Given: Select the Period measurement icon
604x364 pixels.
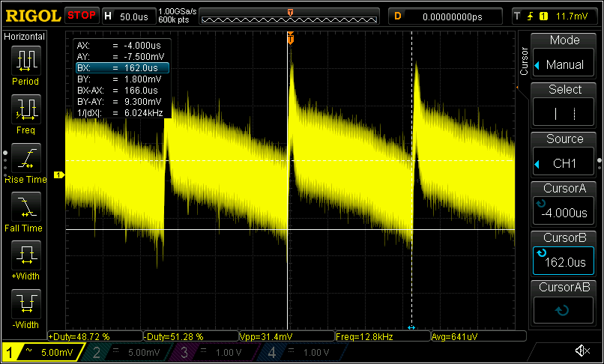Looking at the screenshot, I should 25,61.
